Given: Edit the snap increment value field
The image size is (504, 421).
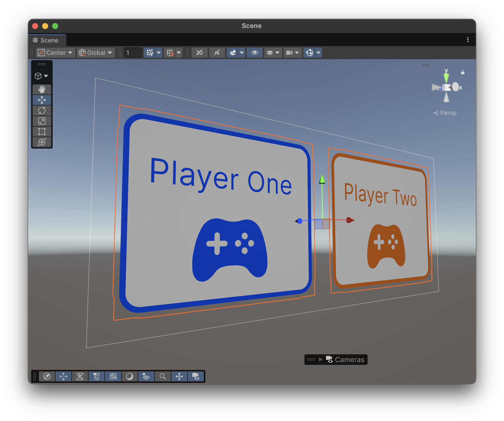Looking at the screenshot, I should (x=133, y=53).
